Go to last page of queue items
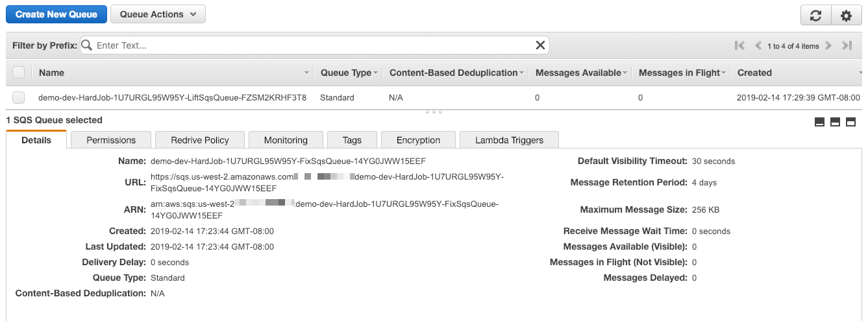 point(847,46)
